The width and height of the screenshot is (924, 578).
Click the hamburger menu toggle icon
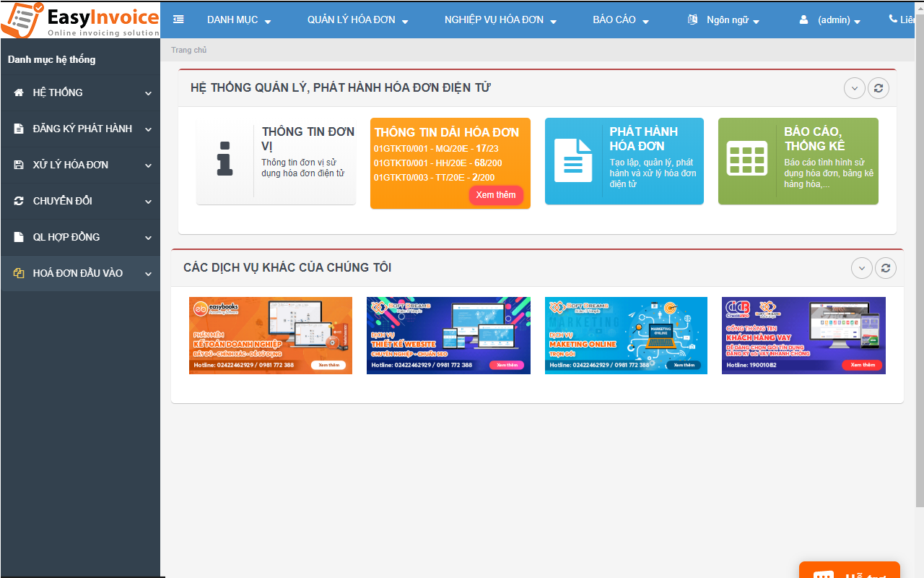178,20
